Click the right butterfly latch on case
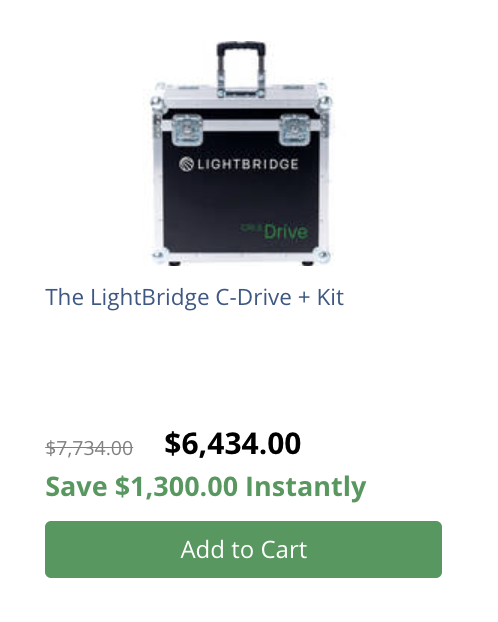 tap(294, 130)
